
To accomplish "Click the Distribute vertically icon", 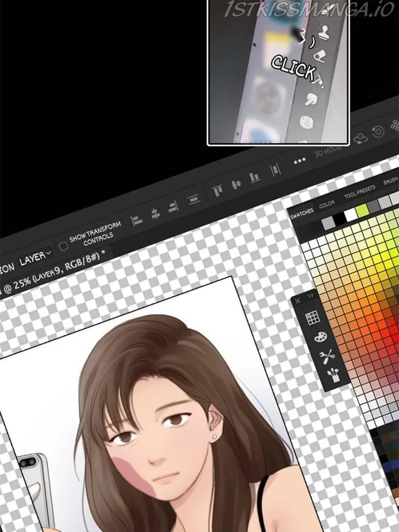I will [194, 199].
